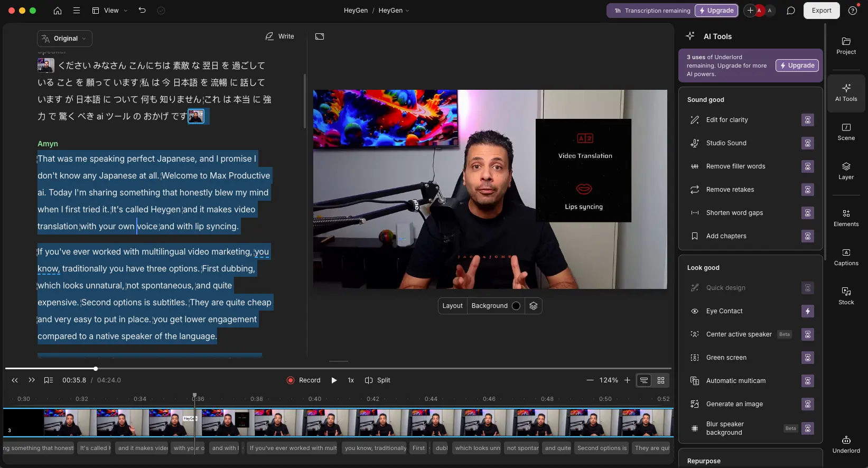This screenshot has width=868, height=468.
Task: Pick the Background color swatch
Action: [516, 306]
